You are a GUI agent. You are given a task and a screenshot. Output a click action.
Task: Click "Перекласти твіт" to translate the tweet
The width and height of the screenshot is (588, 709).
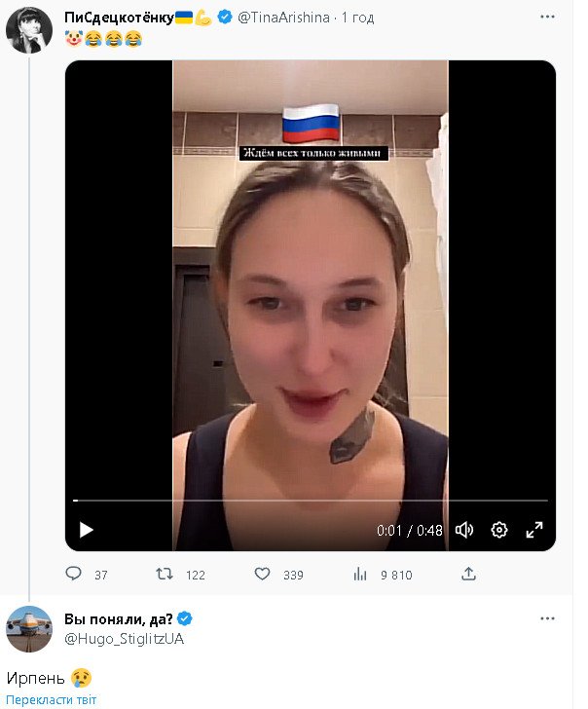[x=51, y=699]
